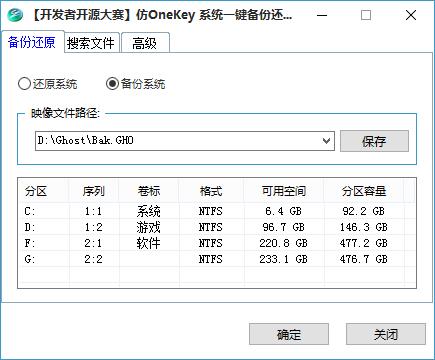This screenshot has width=435, height=360.
Task: Click the 保存 button
Action: pyautogui.click(x=374, y=141)
